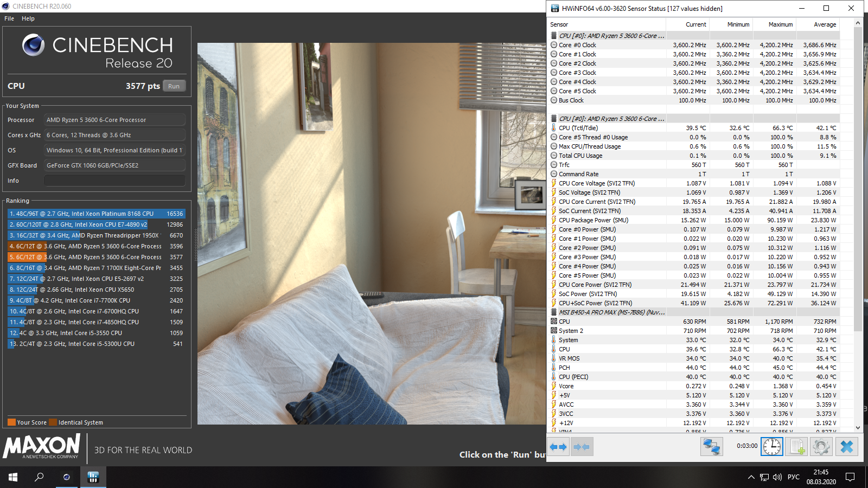Click the GFX Board field showing GeForce GTX 1060
This screenshot has height=488, width=868.
[114, 165]
